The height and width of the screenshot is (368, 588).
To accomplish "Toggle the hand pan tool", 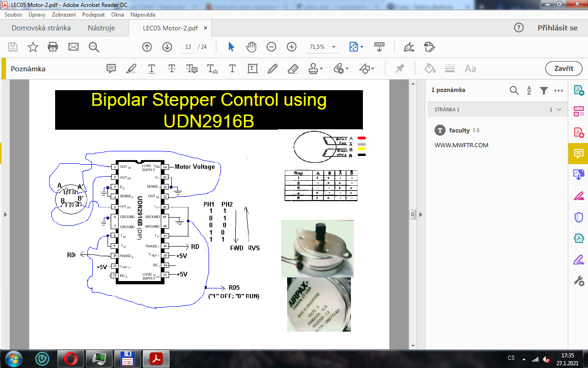I will (x=251, y=47).
